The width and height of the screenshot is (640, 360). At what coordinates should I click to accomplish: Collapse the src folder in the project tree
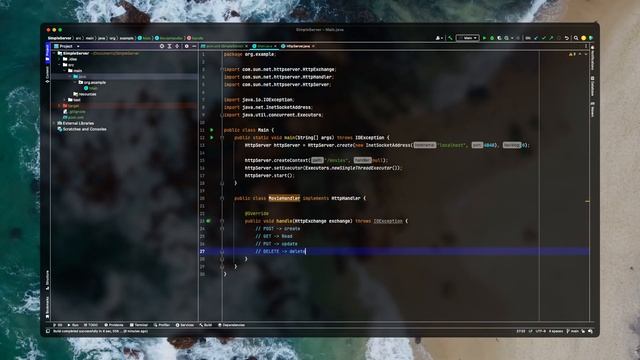click(x=60, y=65)
